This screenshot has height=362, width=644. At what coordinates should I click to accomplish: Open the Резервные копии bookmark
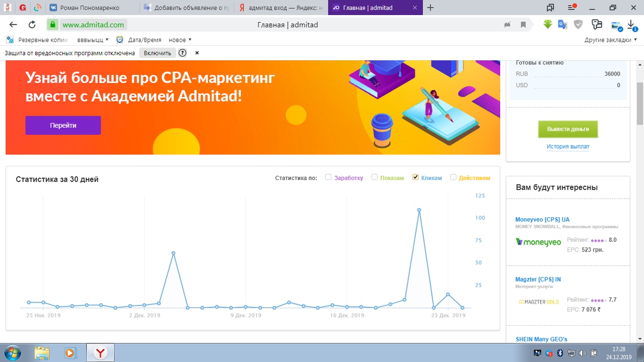[37, 40]
